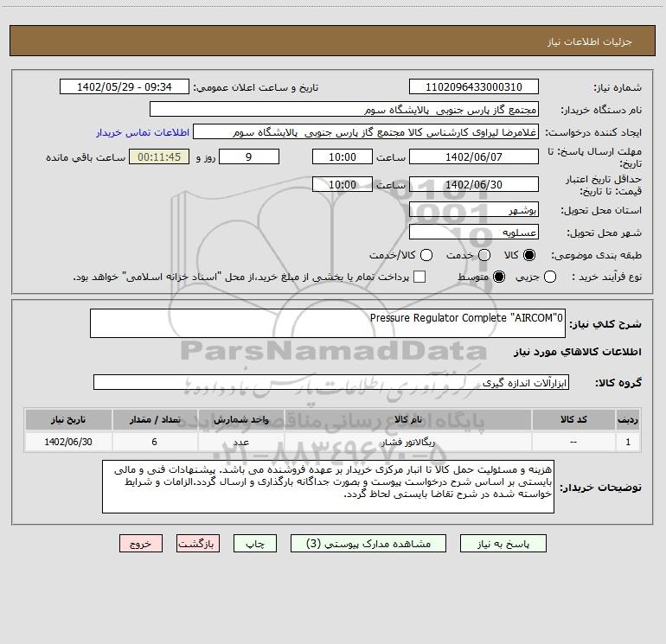666x644 pixels.
Task: Click the کد کالا column header
Action: point(573,419)
